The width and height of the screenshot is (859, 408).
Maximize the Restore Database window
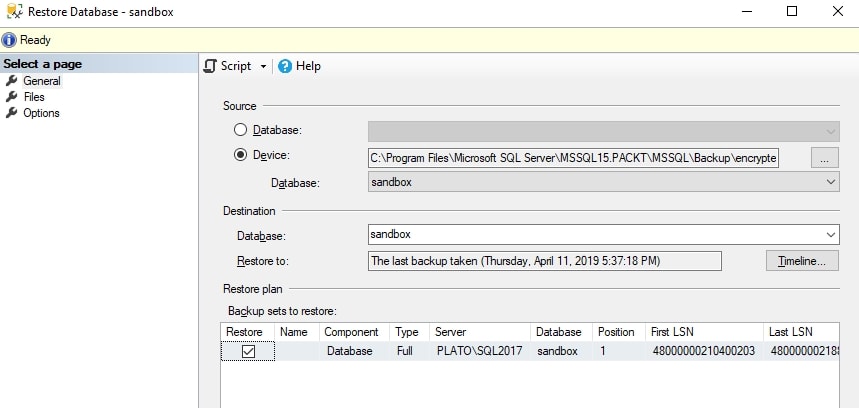[x=792, y=12]
